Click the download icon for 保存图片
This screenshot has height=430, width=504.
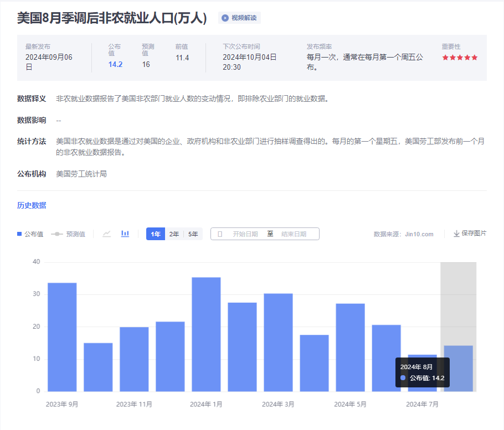(x=456, y=234)
